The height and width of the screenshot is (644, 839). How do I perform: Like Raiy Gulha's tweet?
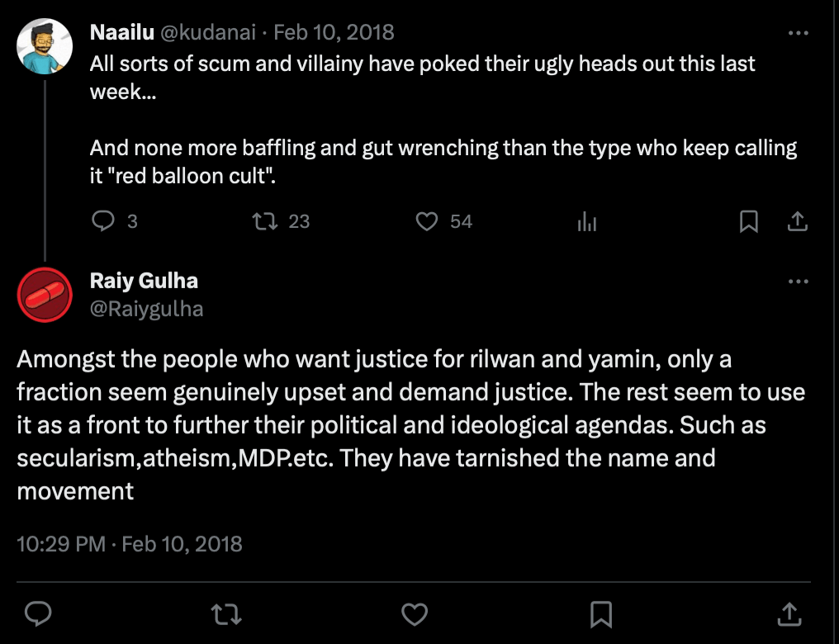(x=414, y=613)
